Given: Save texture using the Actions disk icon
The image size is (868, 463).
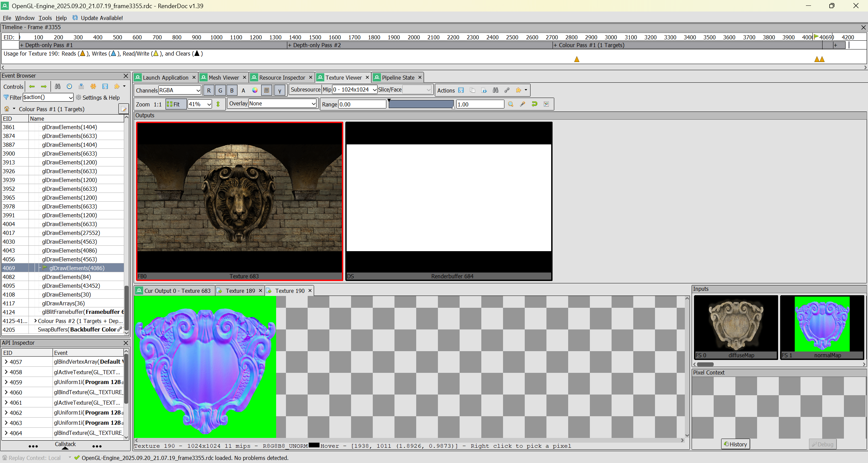Looking at the screenshot, I should [x=461, y=90].
